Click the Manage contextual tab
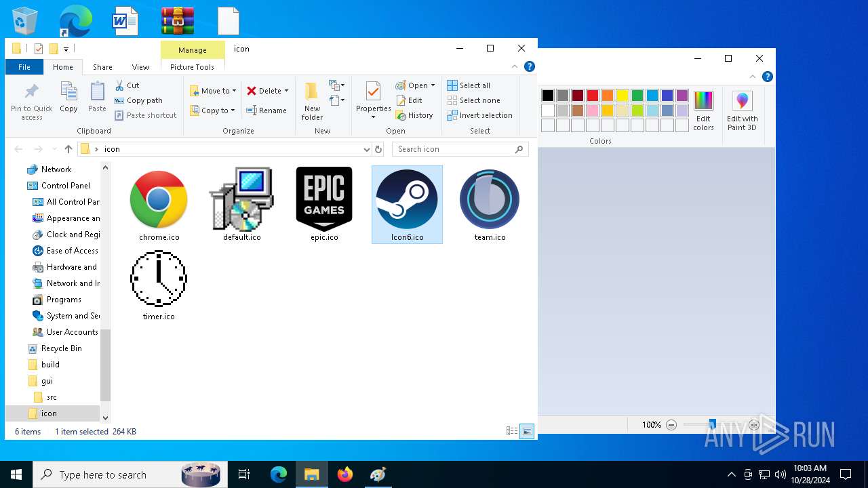 click(193, 50)
